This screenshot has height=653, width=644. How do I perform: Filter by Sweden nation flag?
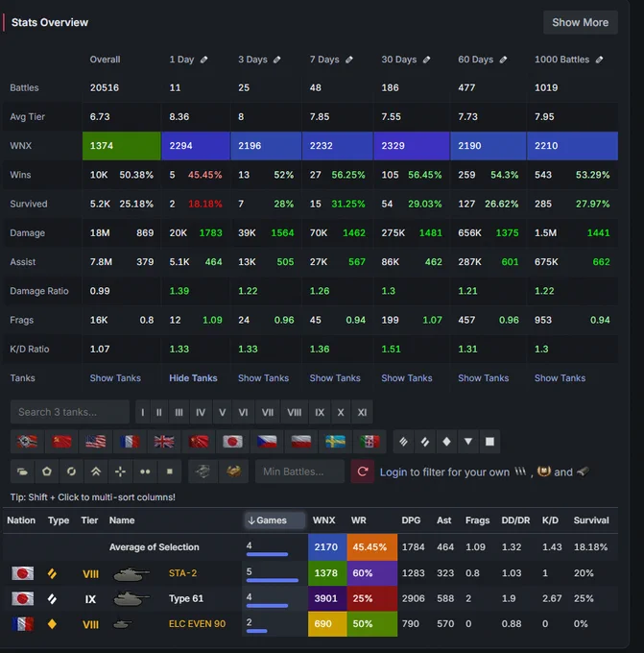pyautogui.click(x=335, y=442)
